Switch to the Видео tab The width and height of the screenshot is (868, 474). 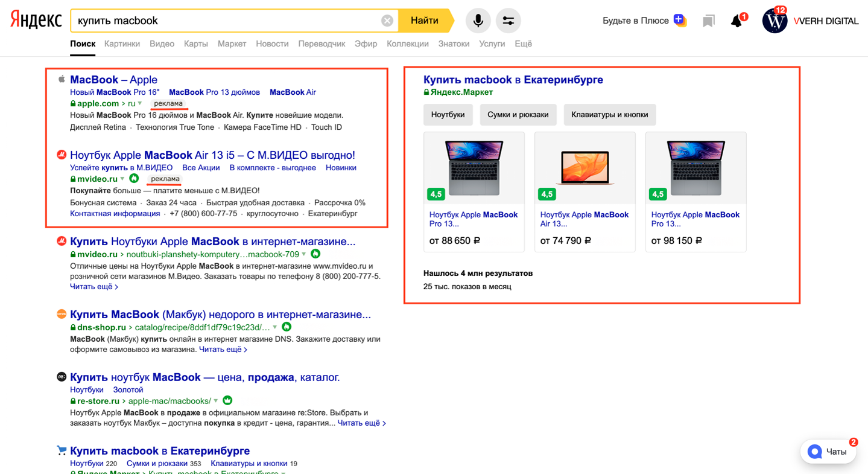point(162,43)
